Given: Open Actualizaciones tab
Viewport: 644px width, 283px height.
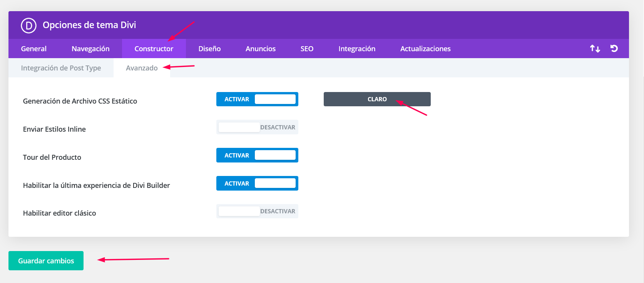Looking at the screenshot, I should (x=425, y=49).
